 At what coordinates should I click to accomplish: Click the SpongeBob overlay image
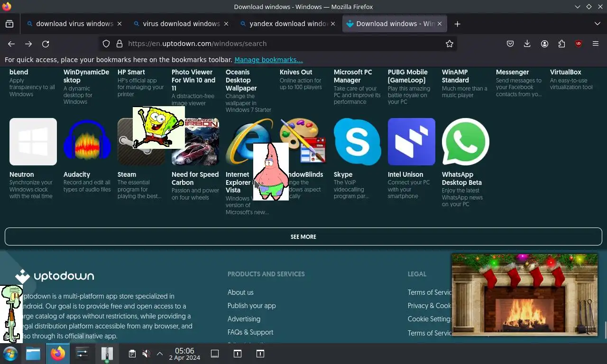click(158, 127)
